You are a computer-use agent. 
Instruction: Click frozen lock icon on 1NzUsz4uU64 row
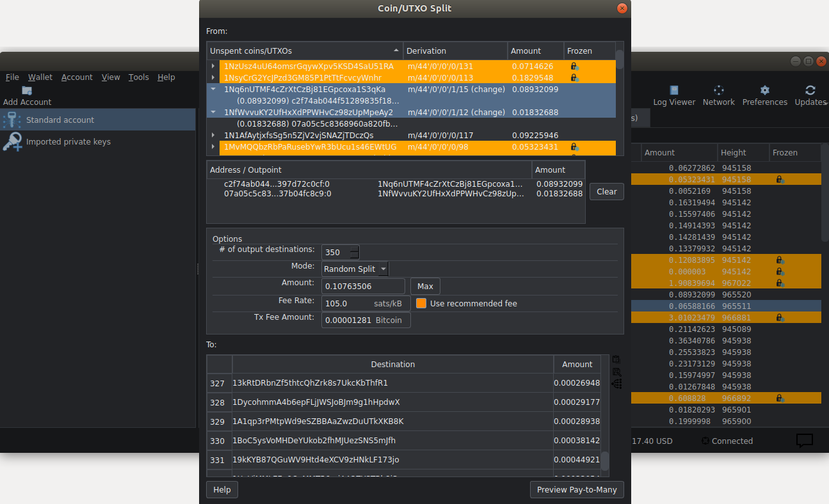pyautogui.click(x=575, y=66)
